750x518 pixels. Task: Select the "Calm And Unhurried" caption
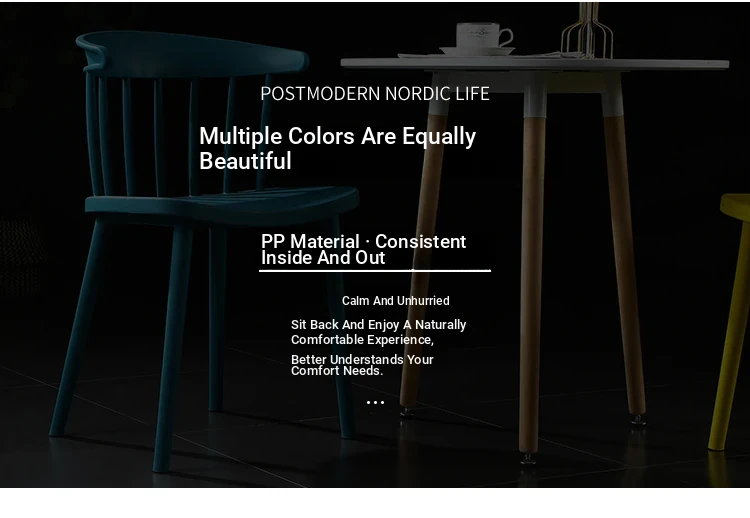tap(395, 301)
